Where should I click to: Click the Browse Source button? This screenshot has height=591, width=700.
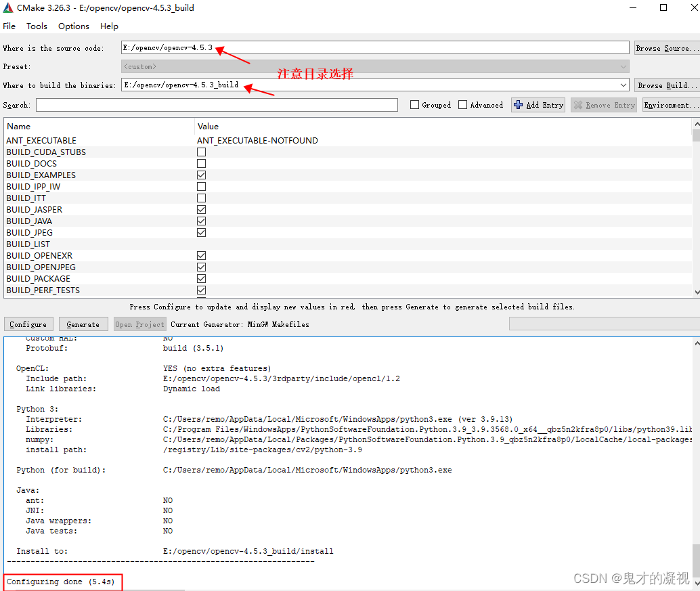point(667,48)
